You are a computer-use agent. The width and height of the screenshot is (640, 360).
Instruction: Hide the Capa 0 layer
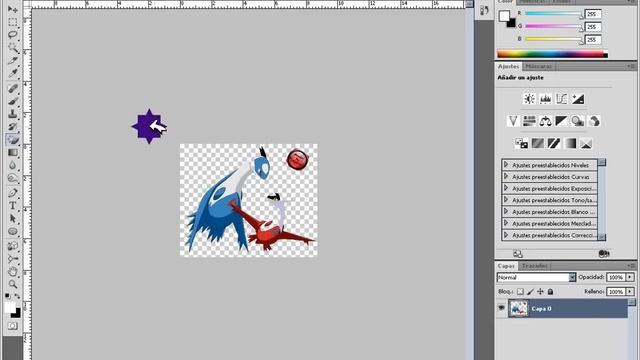pos(501,308)
